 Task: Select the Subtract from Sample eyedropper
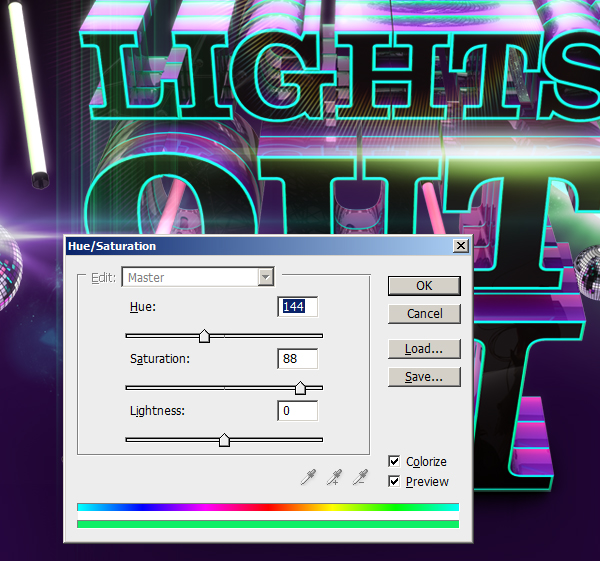360,477
